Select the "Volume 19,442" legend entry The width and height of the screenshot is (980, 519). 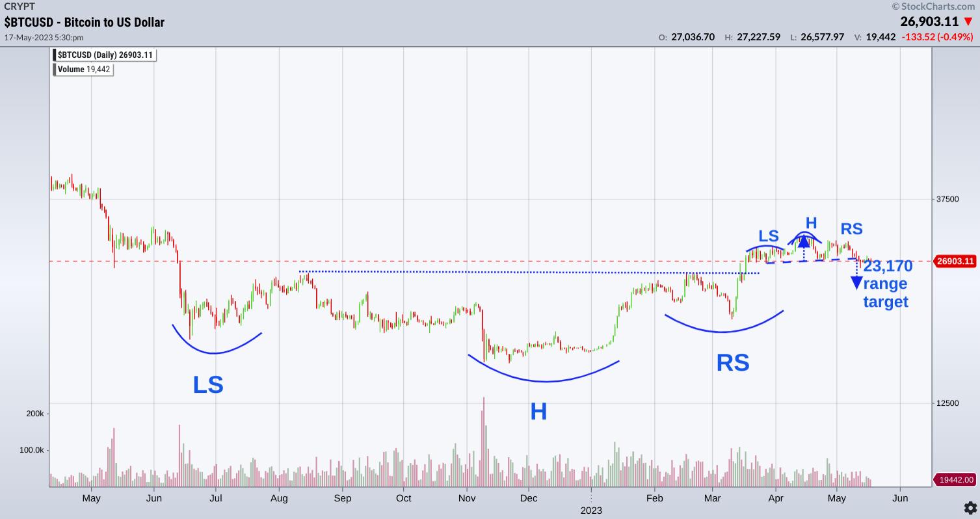[x=83, y=69]
